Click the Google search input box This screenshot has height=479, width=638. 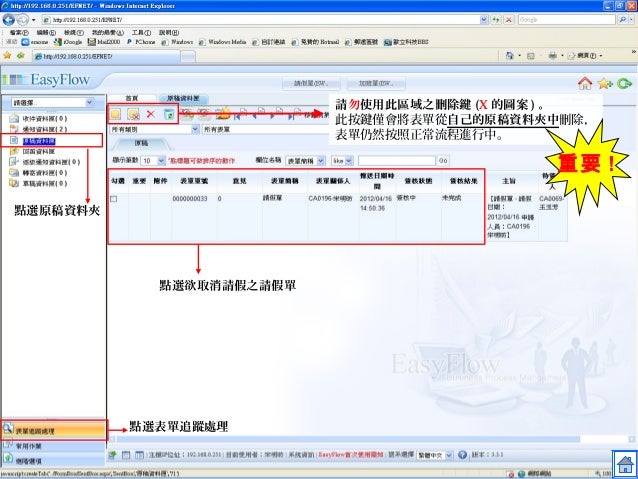pyautogui.click(x=567, y=20)
